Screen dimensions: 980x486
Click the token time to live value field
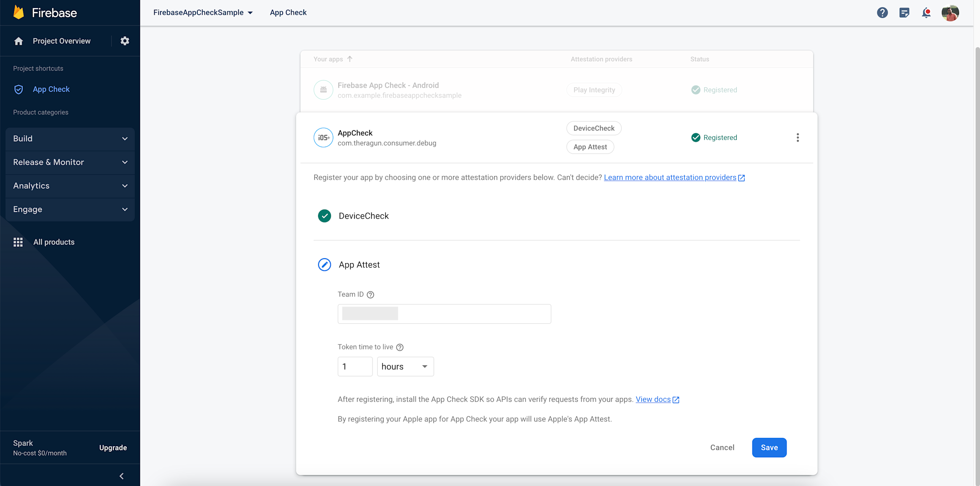coord(355,366)
